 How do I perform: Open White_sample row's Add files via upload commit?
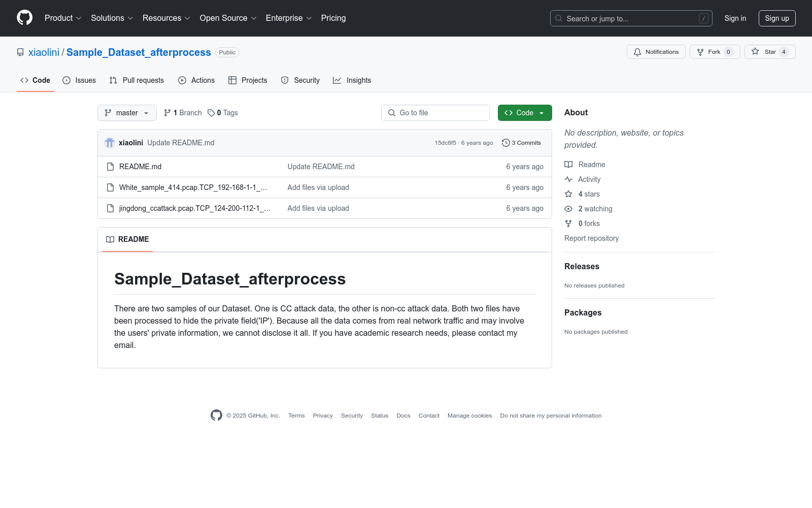tap(318, 187)
